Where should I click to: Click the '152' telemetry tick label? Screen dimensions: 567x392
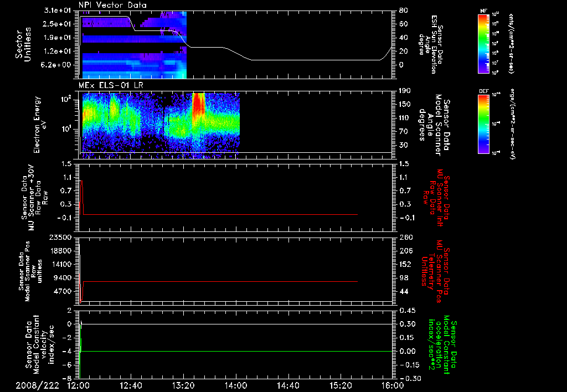(x=406, y=264)
